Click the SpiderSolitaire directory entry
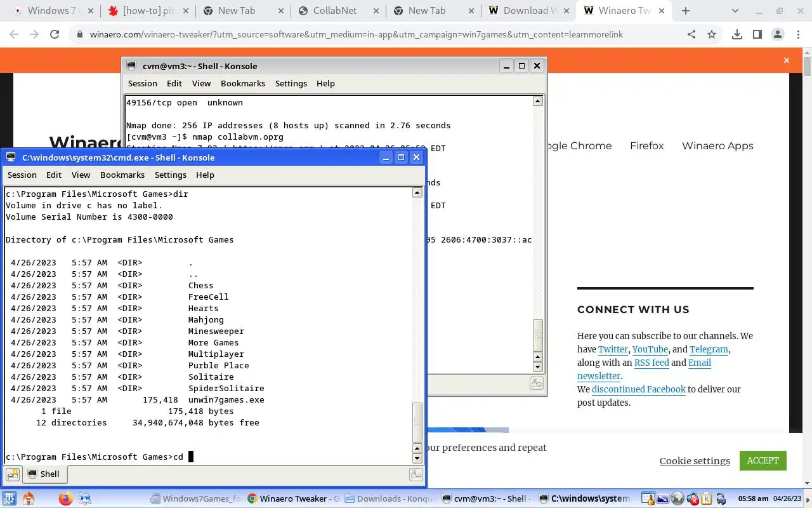This screenshot has width=812, height=508. (226, 388)
